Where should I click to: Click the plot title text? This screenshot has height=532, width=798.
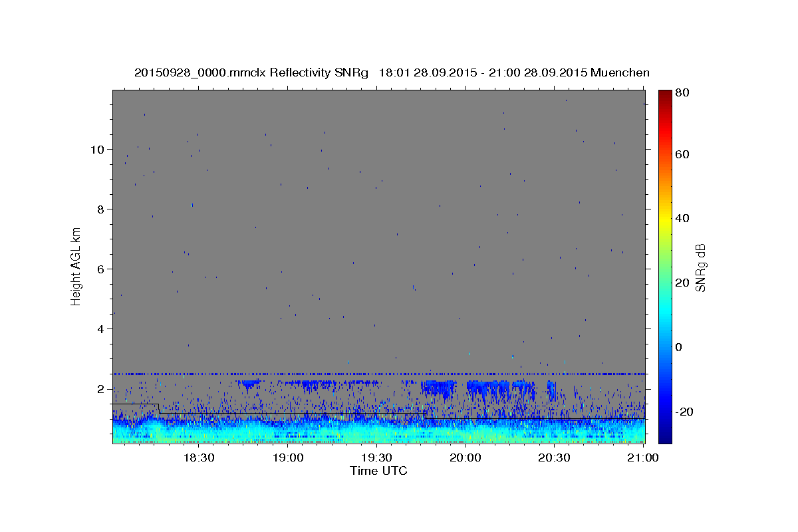point(392,72)
